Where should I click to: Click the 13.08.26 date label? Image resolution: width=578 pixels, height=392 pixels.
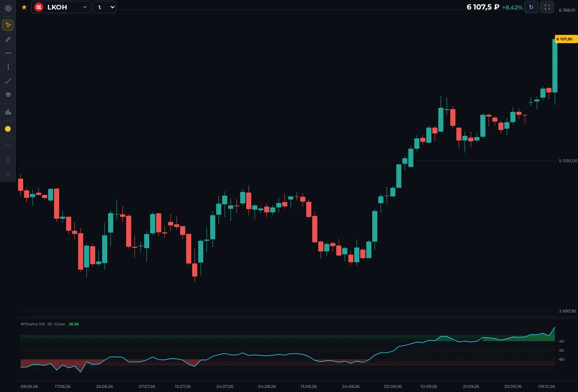tap(308, 386)
